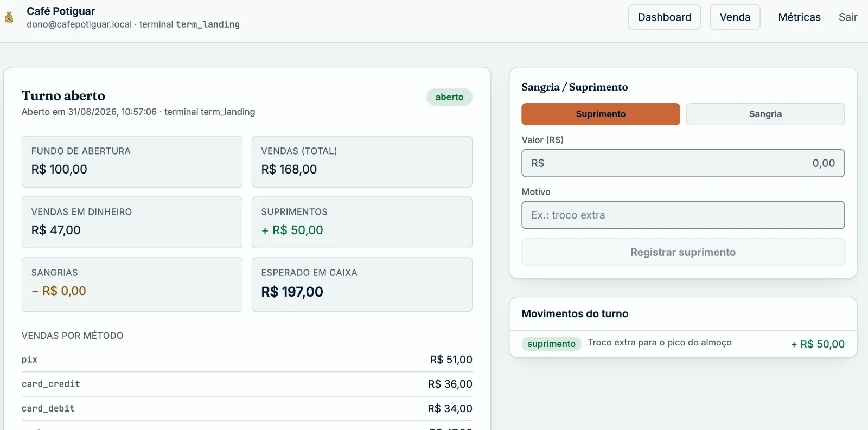868x430 pixels.
Task: Select the Vendas em Dinheiro card
Action: tap(132, 222)
